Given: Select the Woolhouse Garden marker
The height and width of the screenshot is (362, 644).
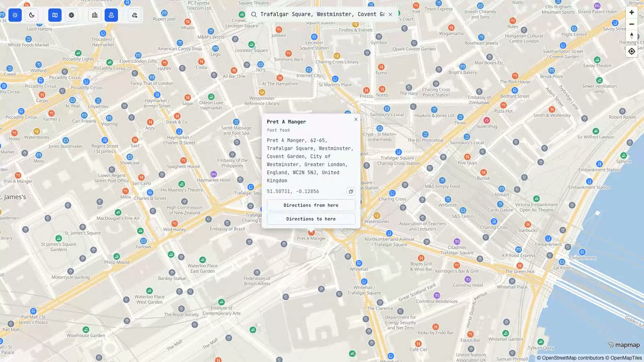Looking at the screenshot, I should (86, 329).
